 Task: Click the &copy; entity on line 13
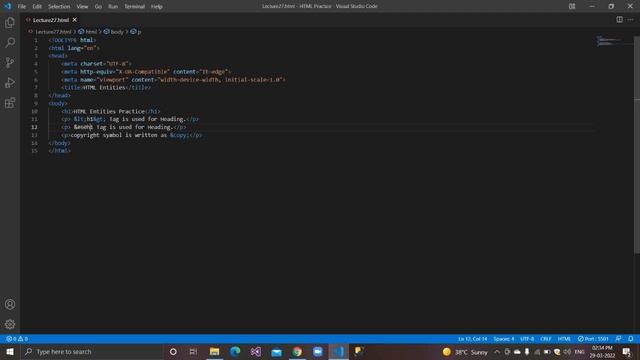[179, 135]
